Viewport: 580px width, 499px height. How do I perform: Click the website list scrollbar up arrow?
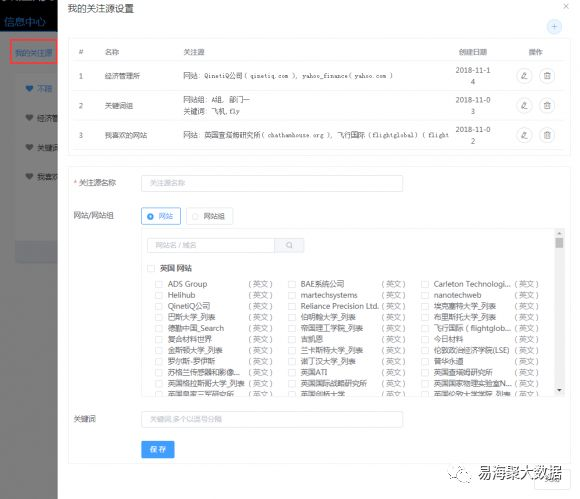tap(559, 233)
